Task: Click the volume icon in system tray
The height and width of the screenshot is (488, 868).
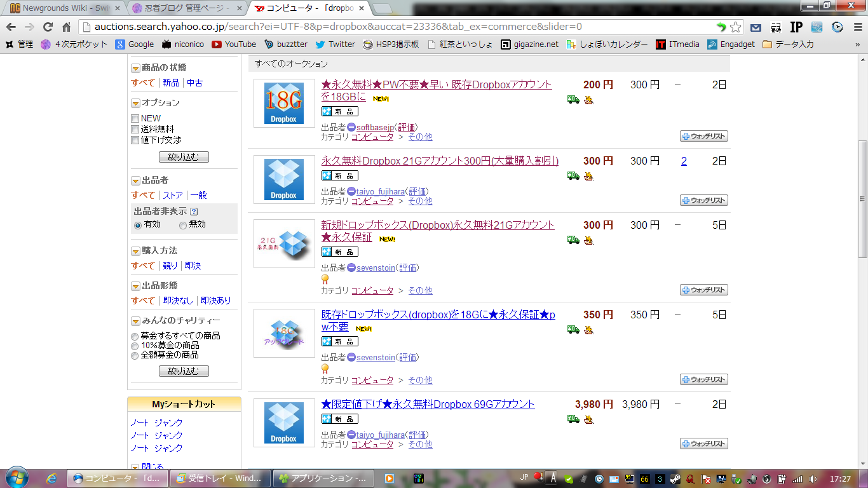Action: click(x=812, y=478)
